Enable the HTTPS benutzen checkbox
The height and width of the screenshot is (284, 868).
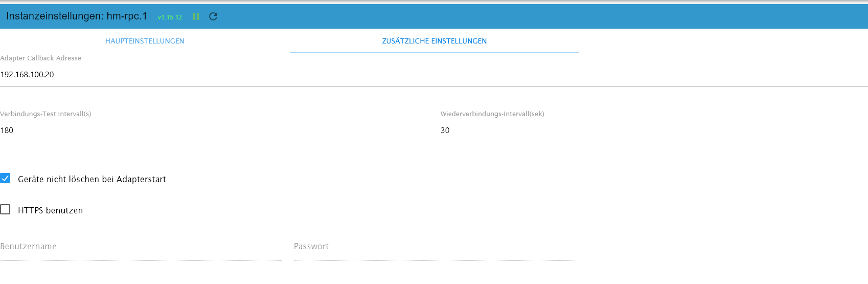pos(5,210)
